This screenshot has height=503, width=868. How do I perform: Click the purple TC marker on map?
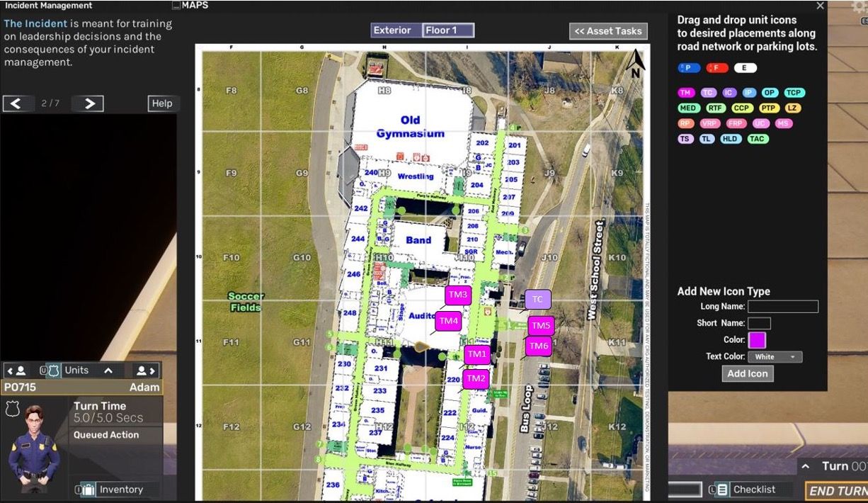coord(537,300)
